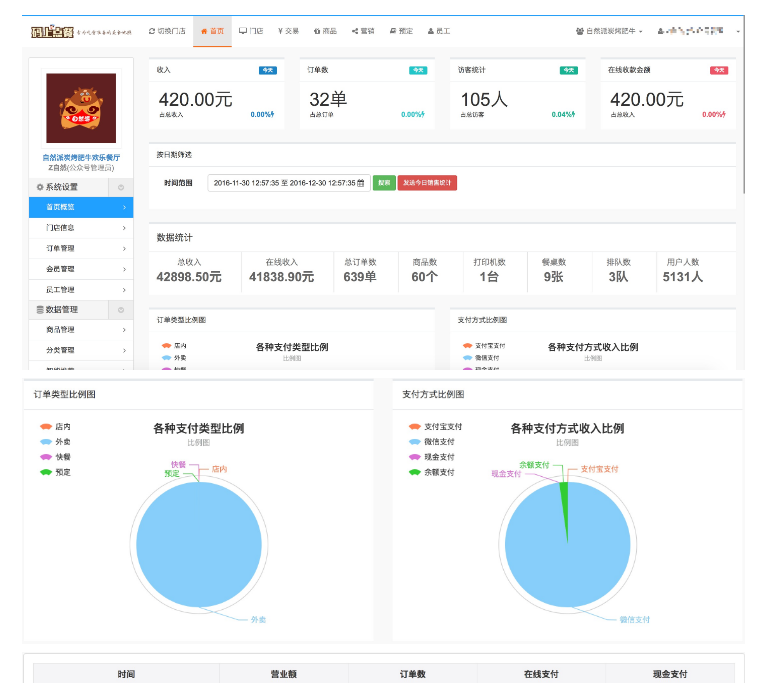This screenshot has height=683, width=765.
Task: Click the blue 微信支付 swatch in the small upper chart
Action: [467, 358]
